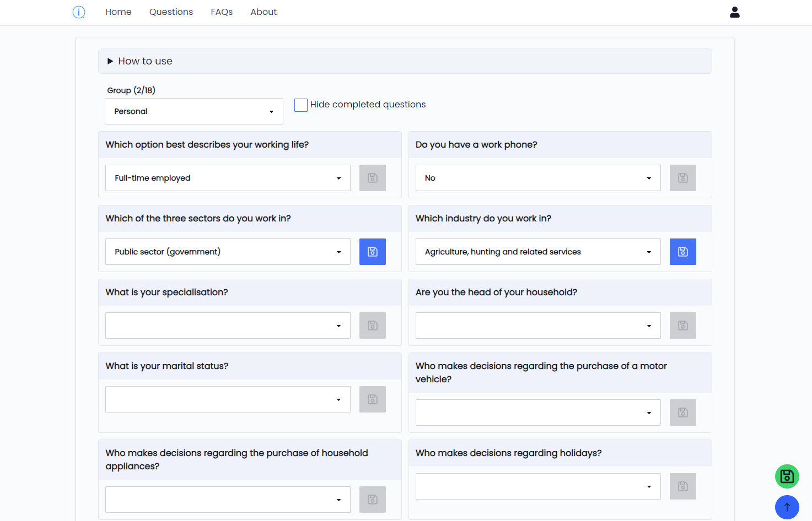Image resolution: width=812 pixels, height=521 pixels.
Task: Open the Group dropdown showing Personal
Action: pos(194,111)
